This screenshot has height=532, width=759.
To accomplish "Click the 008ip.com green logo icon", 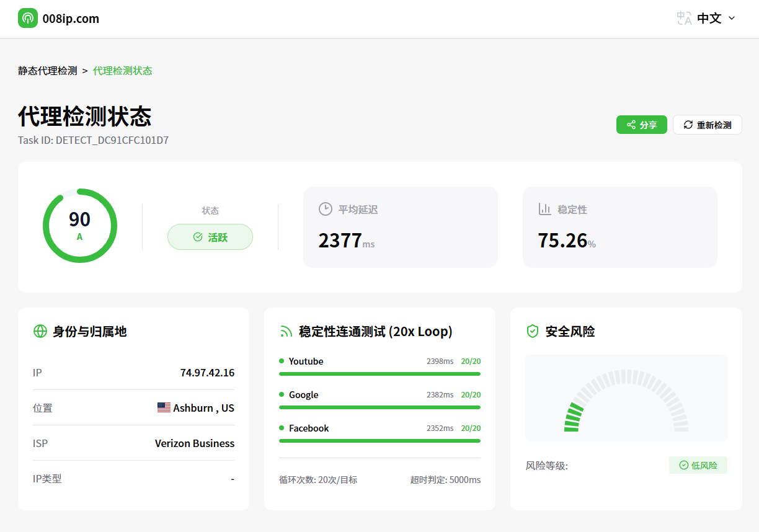I will pyautogui.click(x=28, y=18).
